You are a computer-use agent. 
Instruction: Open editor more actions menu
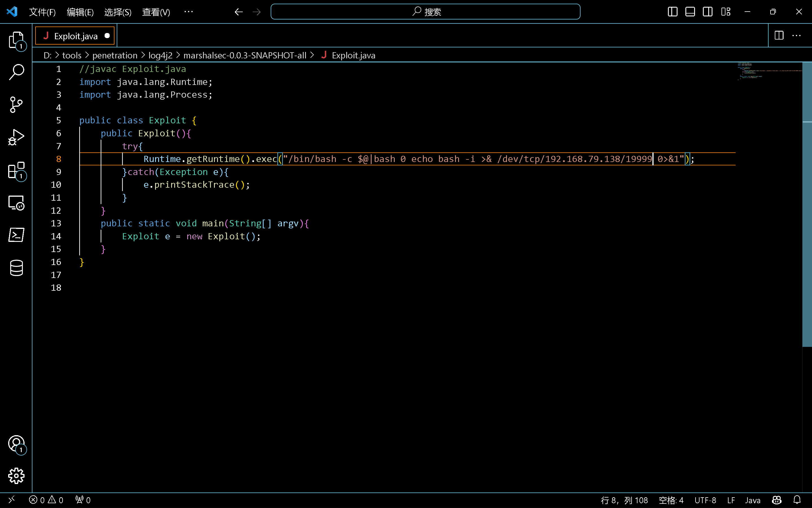(x=796, y=35)
